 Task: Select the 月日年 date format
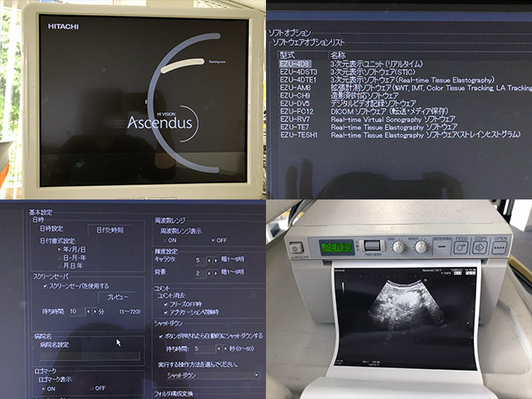[x=70, y=266]
